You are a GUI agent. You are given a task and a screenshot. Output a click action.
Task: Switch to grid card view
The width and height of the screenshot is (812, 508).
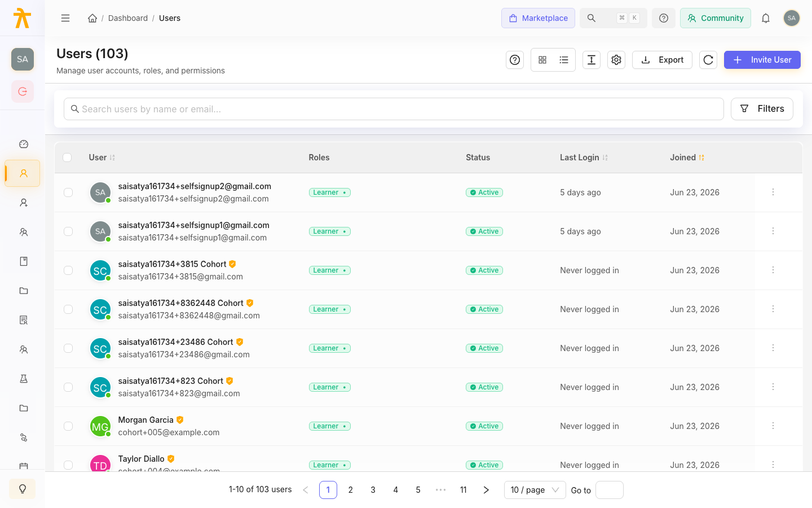(542, 60)
